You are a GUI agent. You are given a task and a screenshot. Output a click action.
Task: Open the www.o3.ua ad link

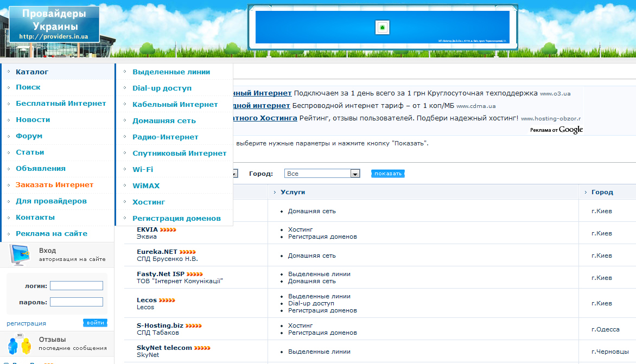tap(555, 94)
